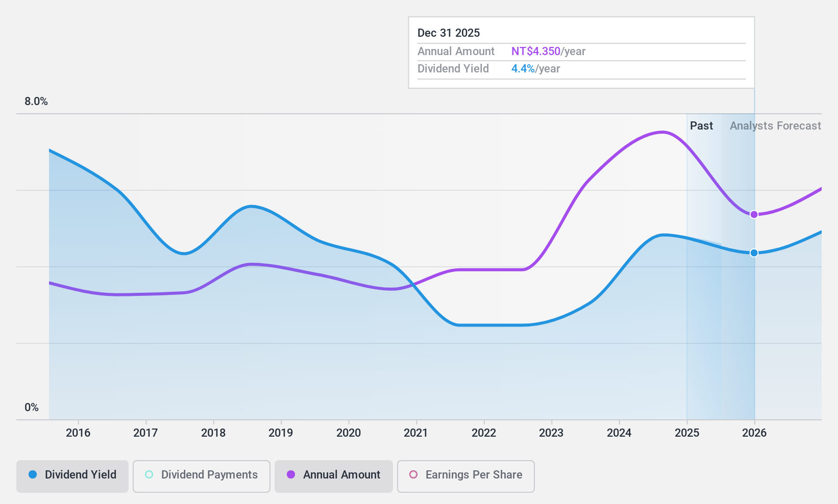Click the 2017 x-axis label
Screen dimensions: 838x504
pos(145,433)
